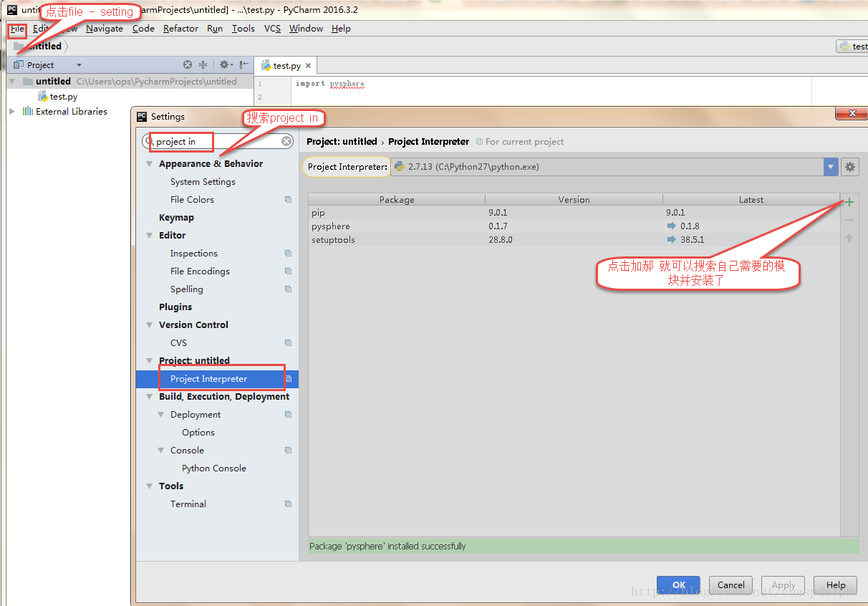Image resolution: width=868 pixels, height=606 pixels.
Task: Open the Tools menu
Action: pyautogui.click(x=243, y=29)
